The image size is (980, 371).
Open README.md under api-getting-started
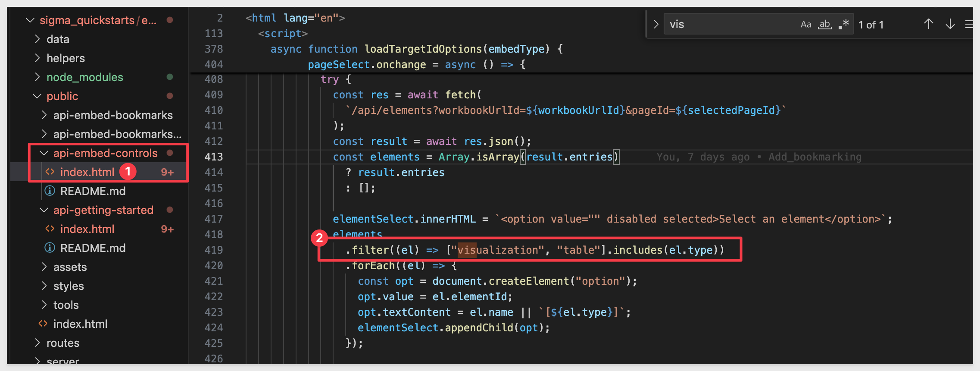pyautogui.click(x=93, y=248)
